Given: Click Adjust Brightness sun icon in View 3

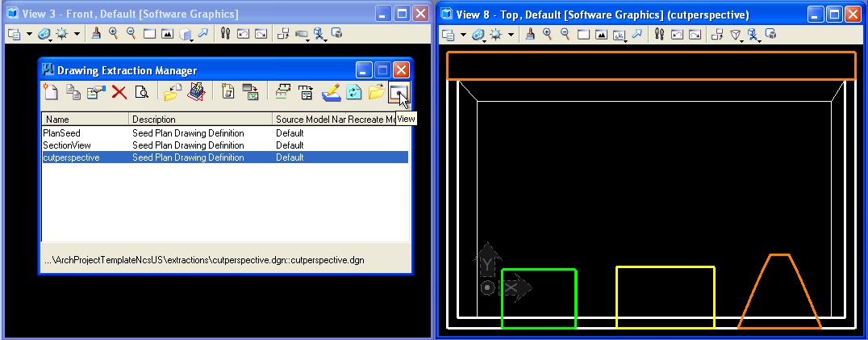Looking at the screenshot, I should pos(61,35).
